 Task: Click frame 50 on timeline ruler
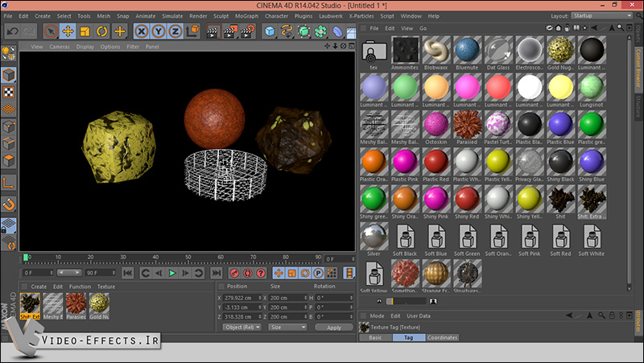click(x=188, y=258)
